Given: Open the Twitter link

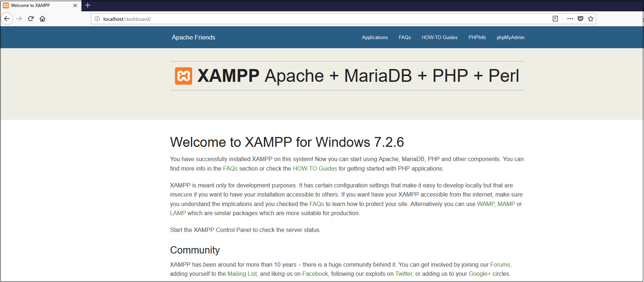Looking at the screenshot, I should click(x=404, y=274).
